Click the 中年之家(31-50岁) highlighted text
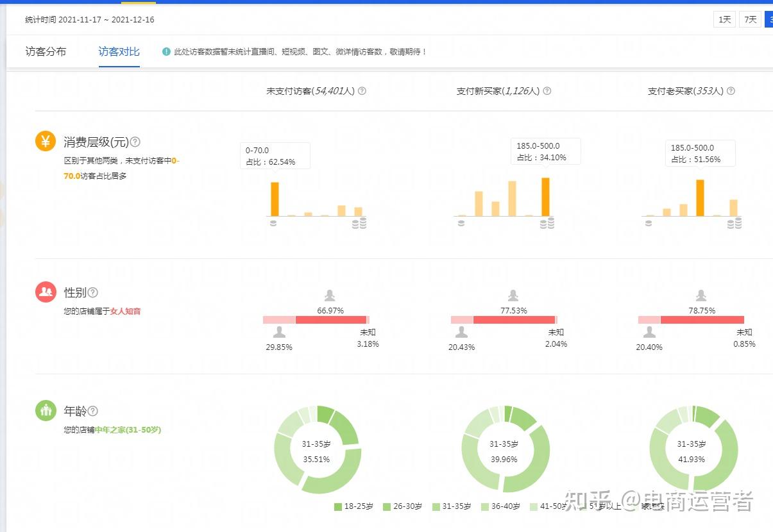Viewport: 773px width, 532px height. [x=128, y=430]
